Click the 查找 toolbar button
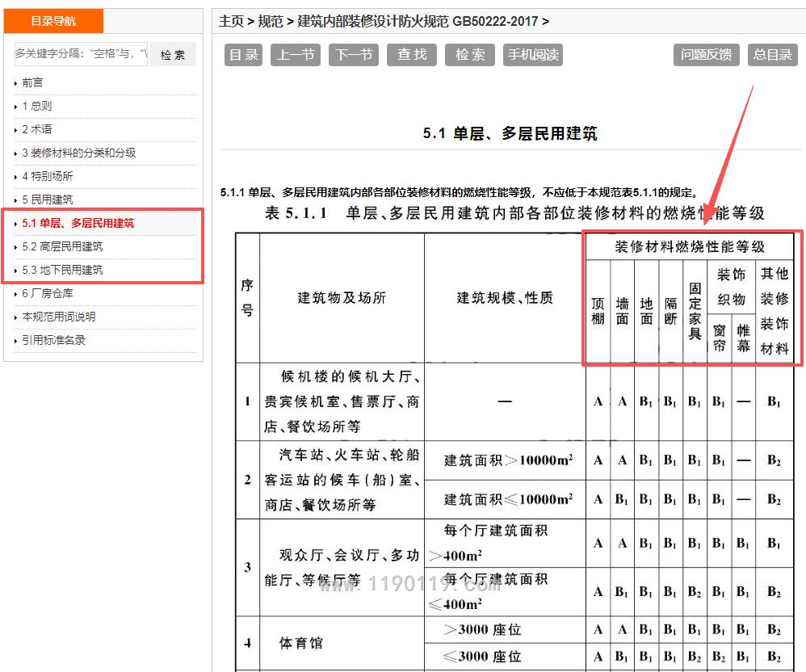The image size is (806, 672). [412, 55]
